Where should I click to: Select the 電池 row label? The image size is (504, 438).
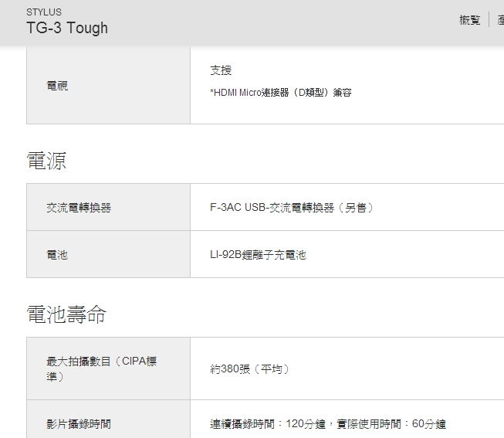point(57,255)
